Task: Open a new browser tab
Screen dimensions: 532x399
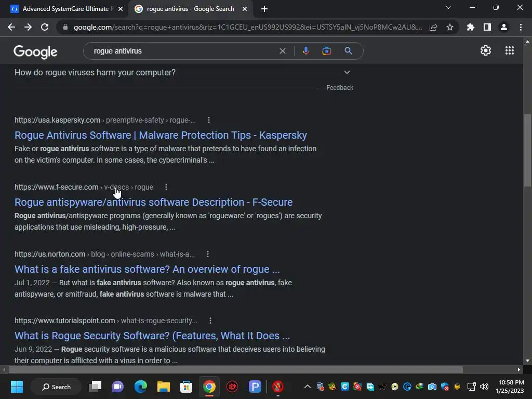Action: (x=264, y=9)
